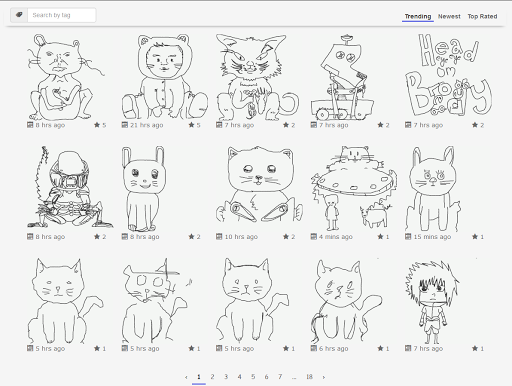Open the spiky-haired anime character drawing
Image resolution: width=512 pixels, height=386 pixels.
point(432,302)
